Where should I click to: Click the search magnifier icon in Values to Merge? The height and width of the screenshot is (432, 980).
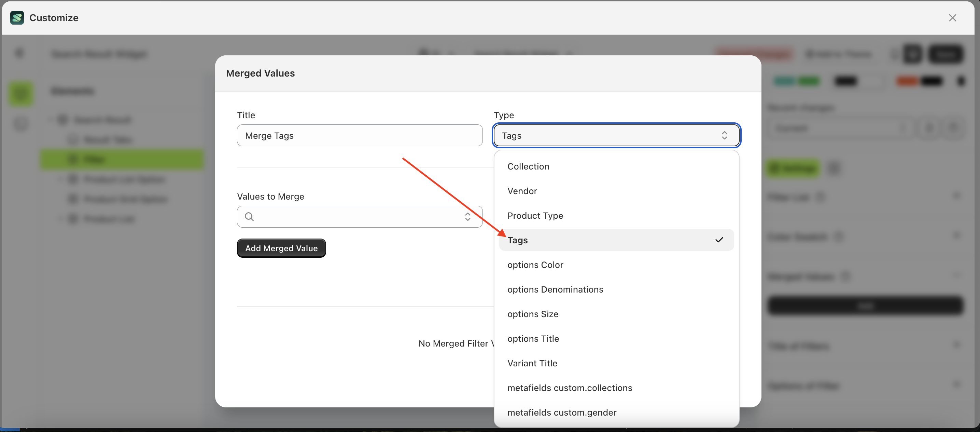coord(249,217)
